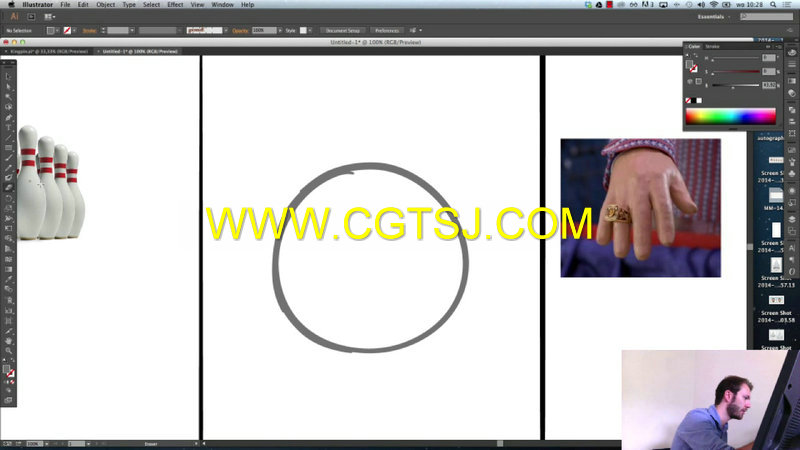Open the graphic Style dropdown

tap(310, 31)
